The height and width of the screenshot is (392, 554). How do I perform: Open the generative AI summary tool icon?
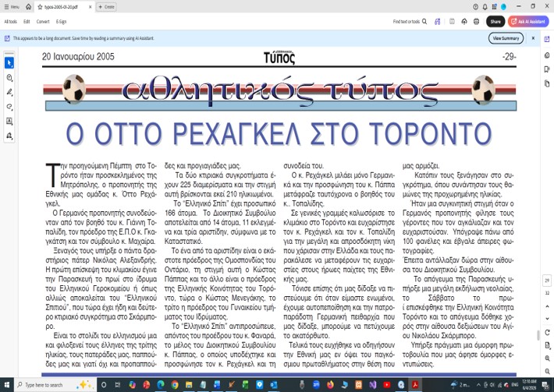tap(438, 22)
